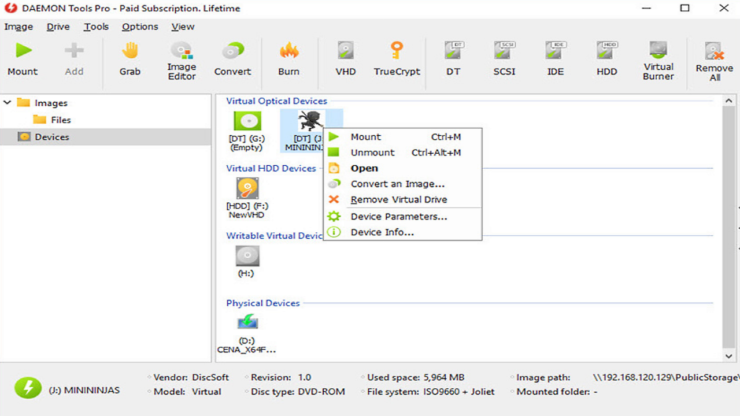Screen dimensions: 740x416
Task: Open Device Parameters from context menu
Action: (403, 216)
